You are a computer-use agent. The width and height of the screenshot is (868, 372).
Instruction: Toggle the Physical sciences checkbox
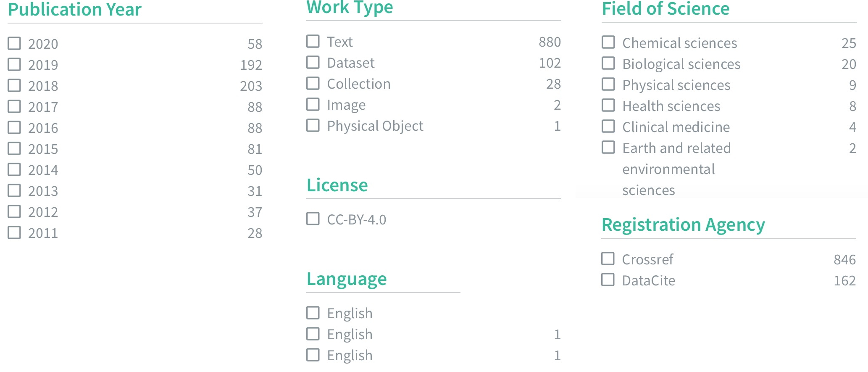[608, 84]
